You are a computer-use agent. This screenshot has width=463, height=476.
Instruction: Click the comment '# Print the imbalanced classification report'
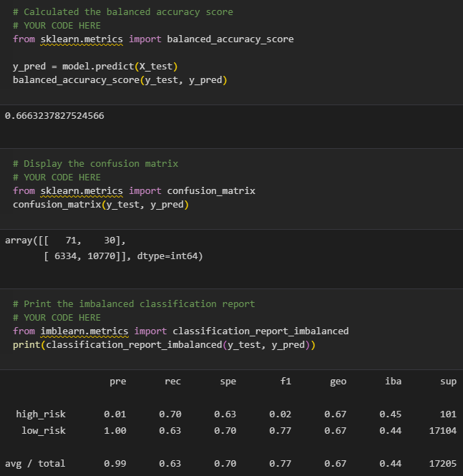point(134,304)
